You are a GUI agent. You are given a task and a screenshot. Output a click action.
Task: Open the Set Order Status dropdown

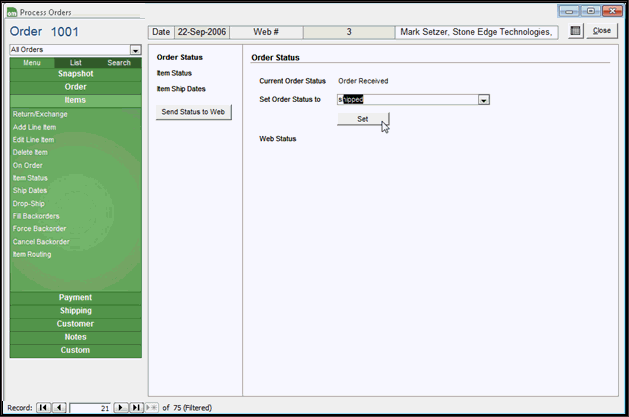[483, 100]
